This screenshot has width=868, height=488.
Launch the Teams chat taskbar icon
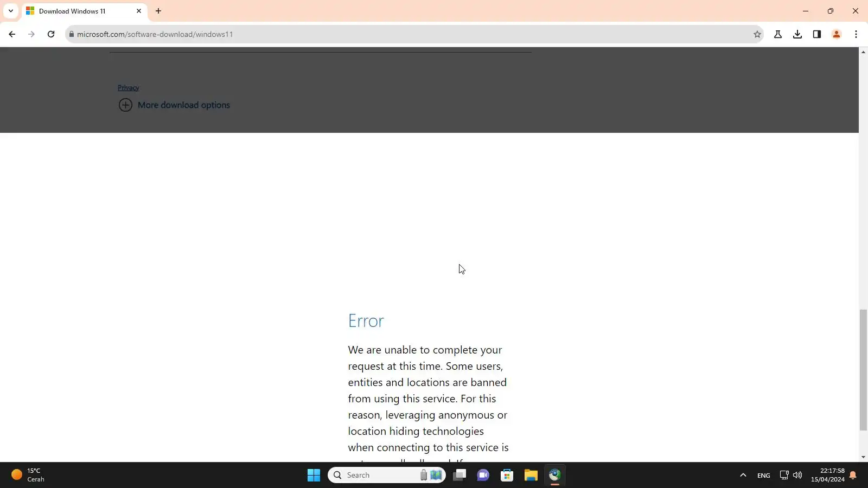click(x=483, y=476)
